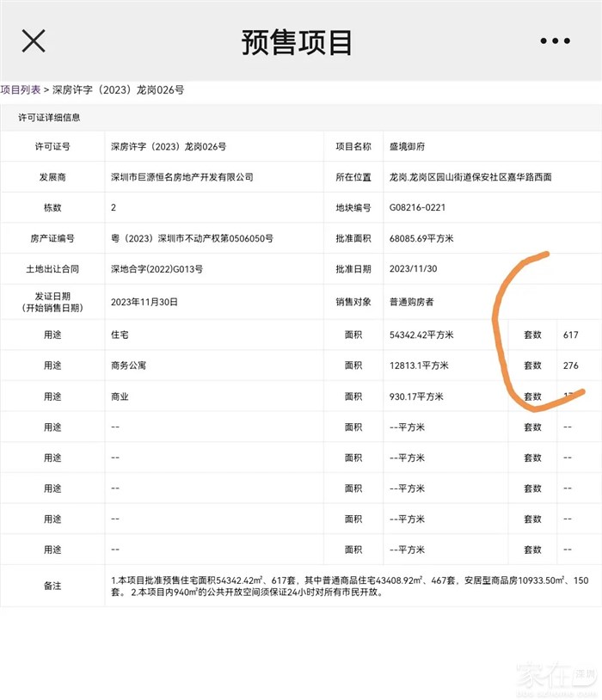Image resolution: width=602 pixels, height=700 pixels.
Task: Select project name 盛境御府
Action: tap(407, 147)
